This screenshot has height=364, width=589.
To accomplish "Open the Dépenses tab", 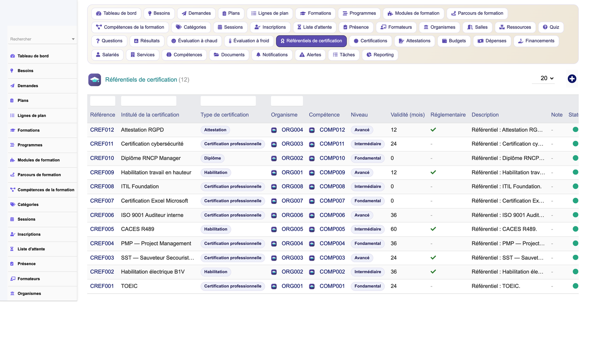I will [492, 41].
